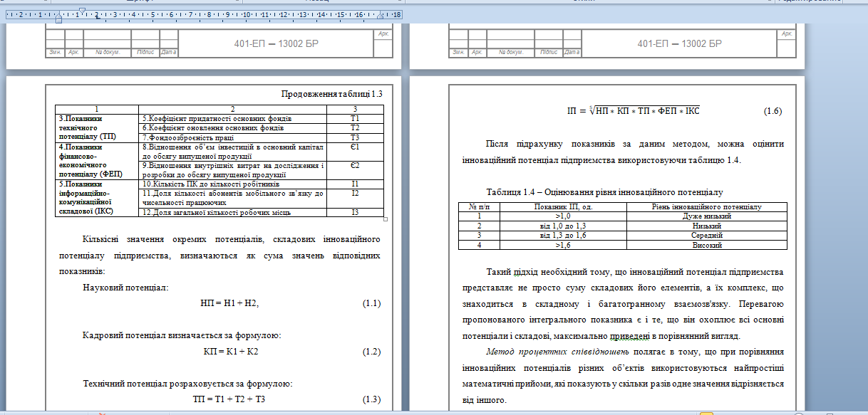Click the cell '7.Фондоозброєність праці'
This screenshot has height=415, width=868.
[x=233, y=137]
